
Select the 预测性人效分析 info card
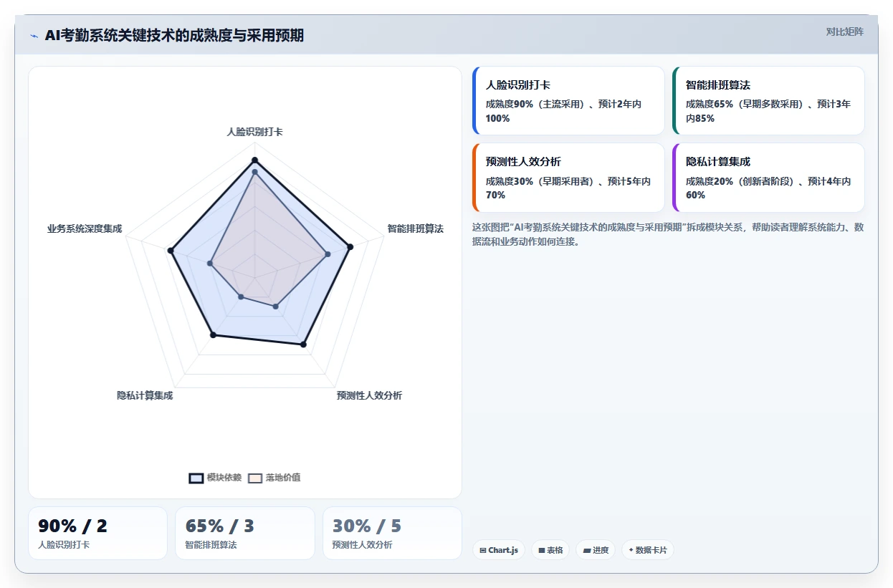point(568,178)
